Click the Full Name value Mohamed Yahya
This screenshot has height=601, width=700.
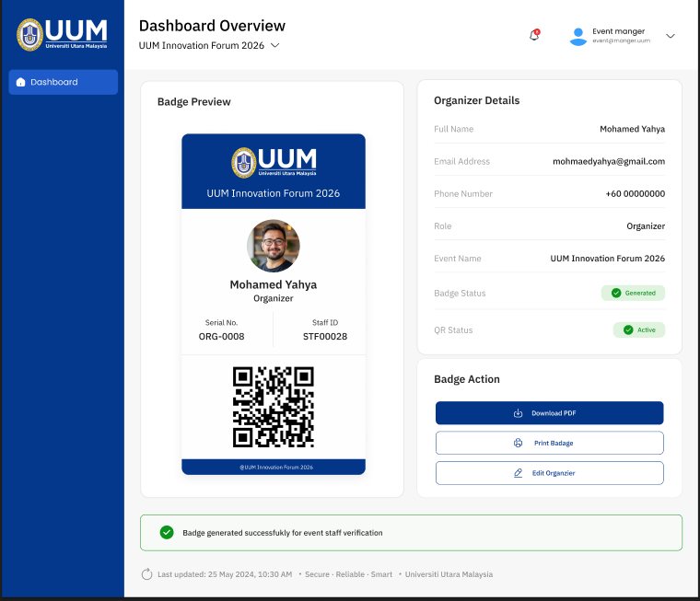point(632,129)
